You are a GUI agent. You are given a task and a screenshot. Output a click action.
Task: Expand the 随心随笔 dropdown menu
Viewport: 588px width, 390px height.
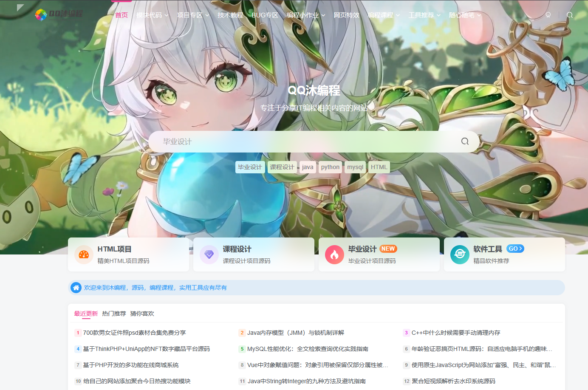[x=465, y=15]
